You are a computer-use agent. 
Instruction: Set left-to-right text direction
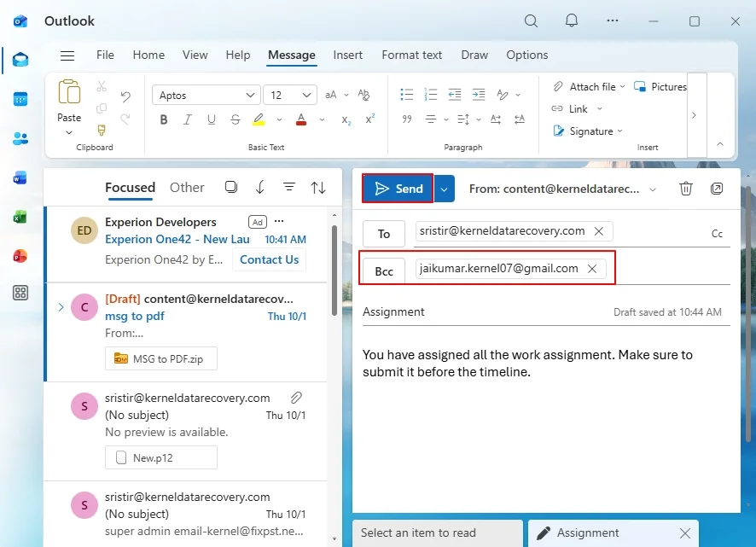coord(496,119)
